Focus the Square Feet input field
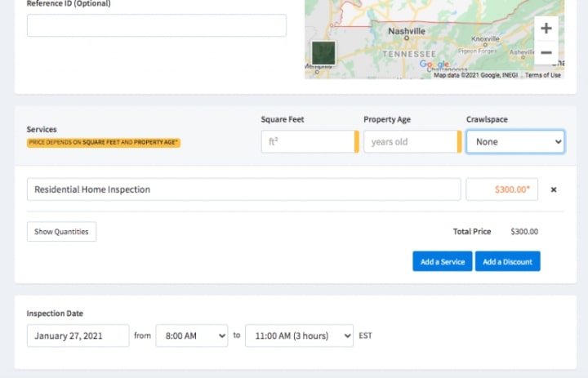Viewport: 588px width, 378px height. pyautogui.click(x=310, y=142)
